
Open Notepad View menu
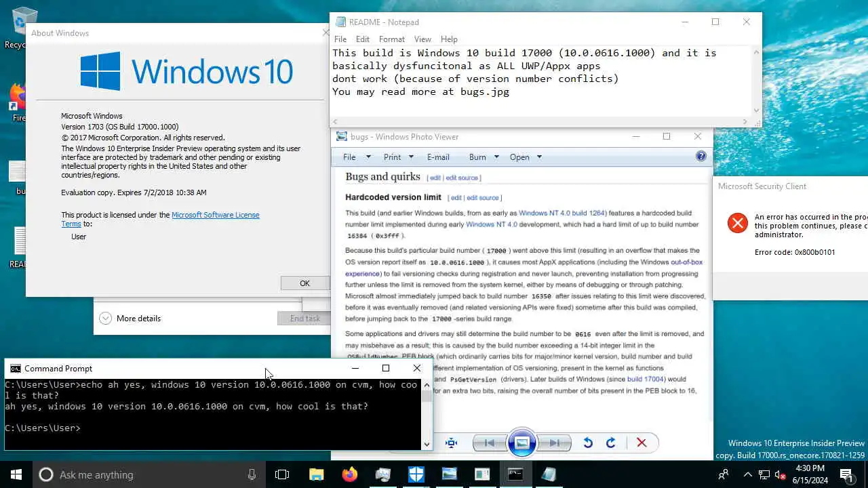coord(422,39)
